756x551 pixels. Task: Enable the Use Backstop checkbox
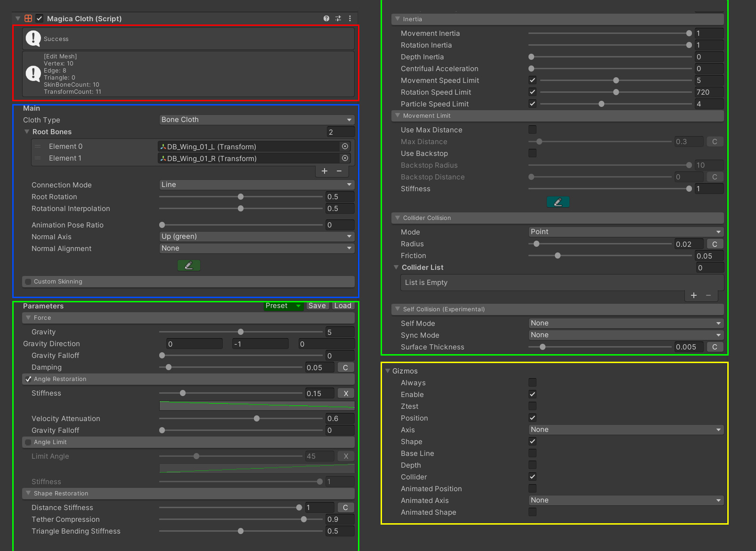(532, 153)
